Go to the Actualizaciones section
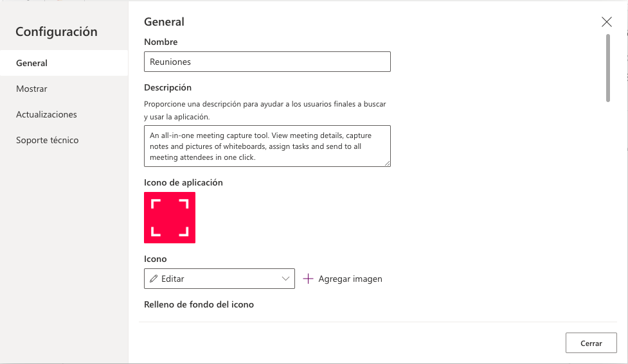This screenshot has height=364, width=628. tap(46, 114)
